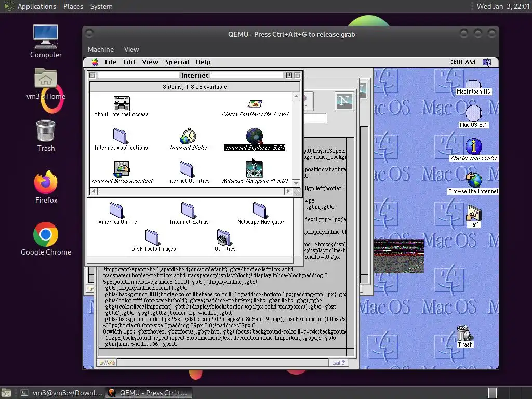Open Mac OS File menu
The width and height of the screenshot is (532, 399).
coord(110,62)
